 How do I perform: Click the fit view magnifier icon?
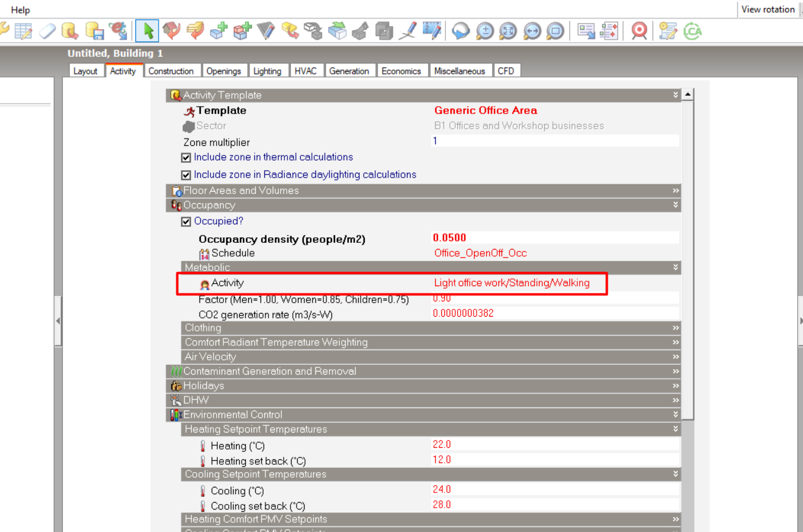[x=508, y=31]
